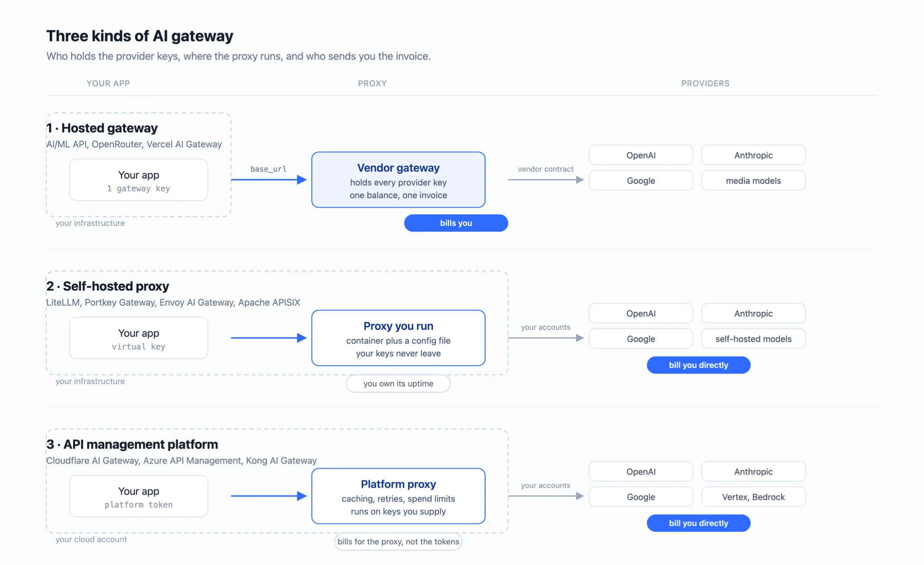Click the 'Cloudflare AI Gateway, Azure API Management' line
The image size is (924, 565).
182,461
